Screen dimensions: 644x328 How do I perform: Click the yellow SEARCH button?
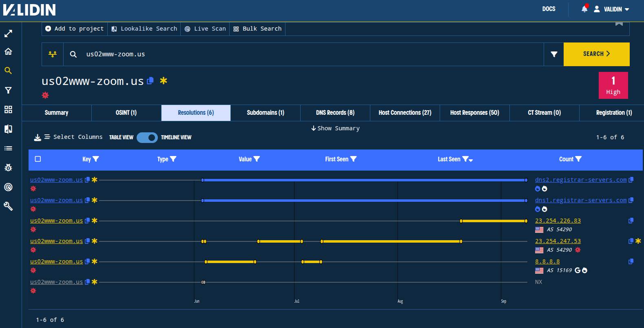pyautogui.click(x=597, y=54)
